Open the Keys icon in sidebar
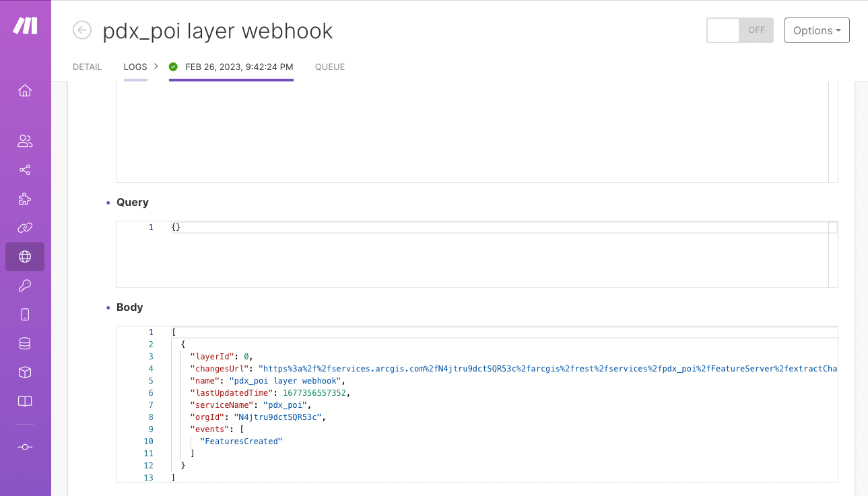This screenshot has height=496, width=868. pos(25,286)
